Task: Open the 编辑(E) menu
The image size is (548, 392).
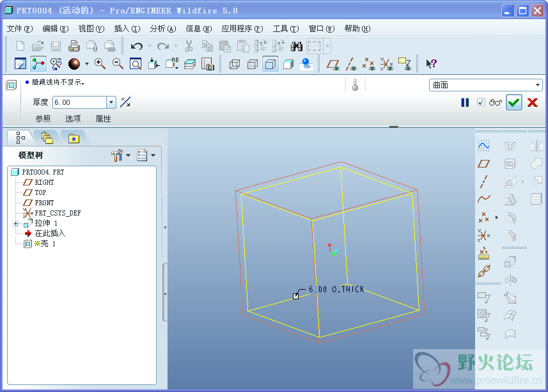Action: pos(55,29)
